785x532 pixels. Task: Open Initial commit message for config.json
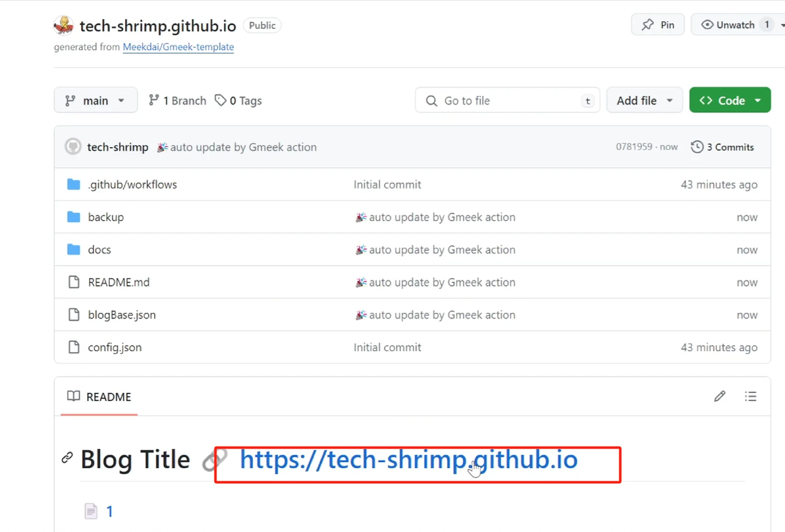tap(387, 348)
